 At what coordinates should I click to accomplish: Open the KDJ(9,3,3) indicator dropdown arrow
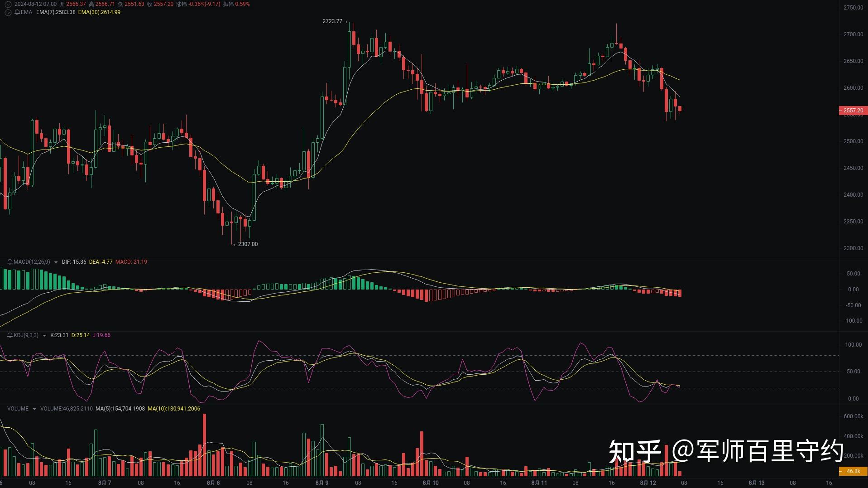[44, 336]
